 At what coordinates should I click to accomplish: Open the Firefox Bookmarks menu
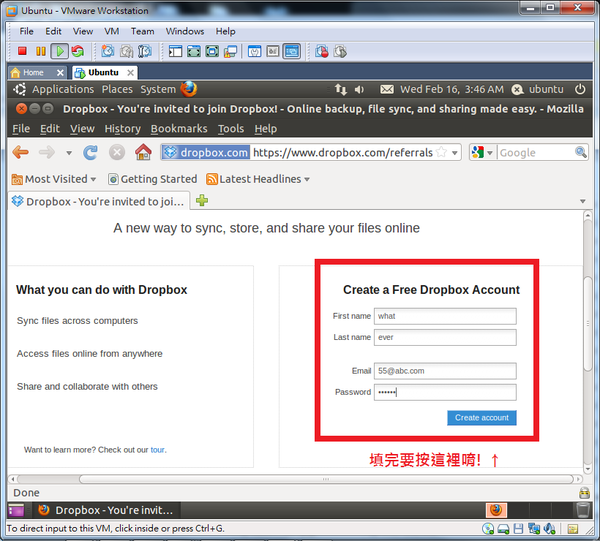179,129
